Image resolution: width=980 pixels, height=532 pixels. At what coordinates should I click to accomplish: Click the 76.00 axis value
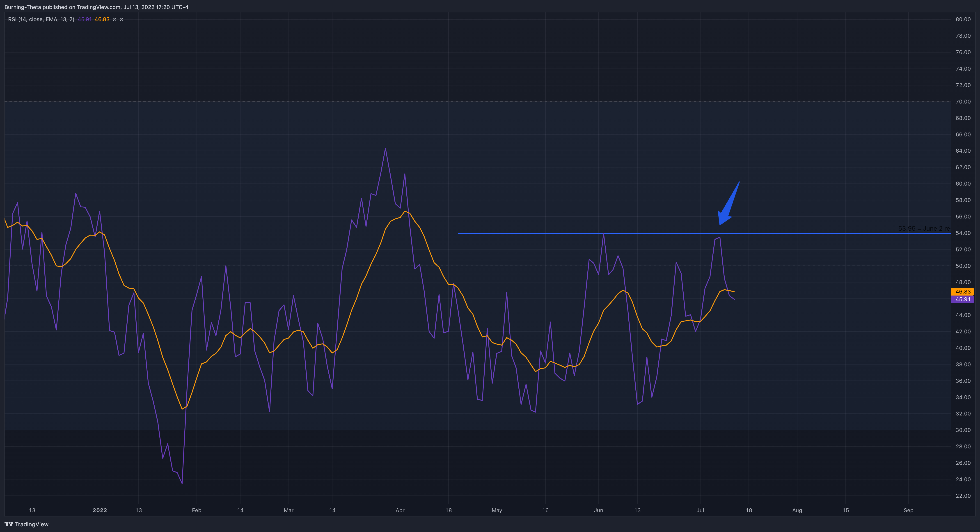click(963, 52)
